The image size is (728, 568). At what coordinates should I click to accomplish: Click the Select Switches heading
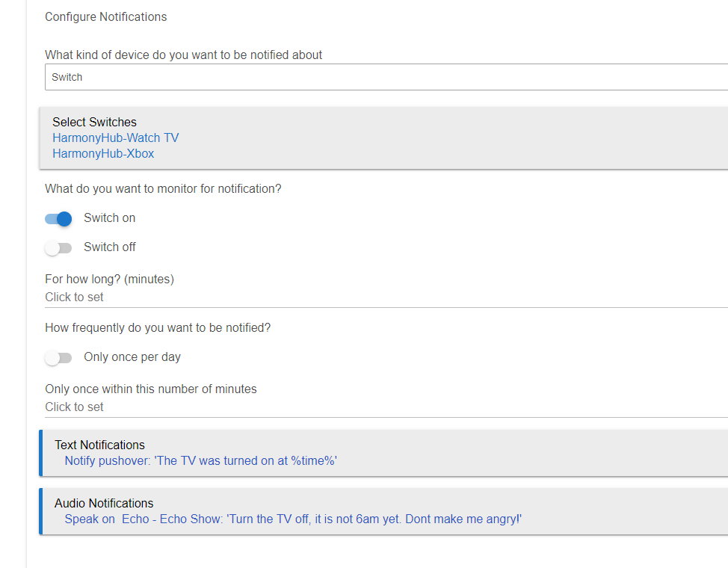[x=94, y=122]
